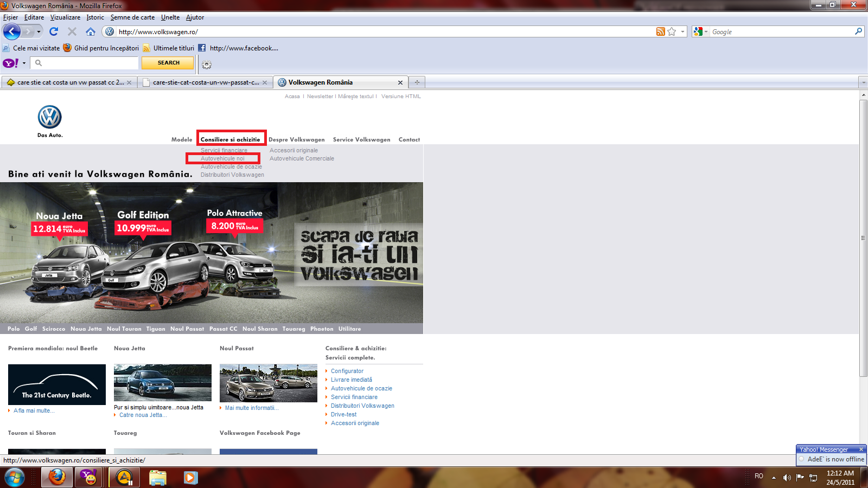Open the Yahoo toolbar dropdown arrow
Viewport: 868px width, 488px height.
(x=24, y=63)
